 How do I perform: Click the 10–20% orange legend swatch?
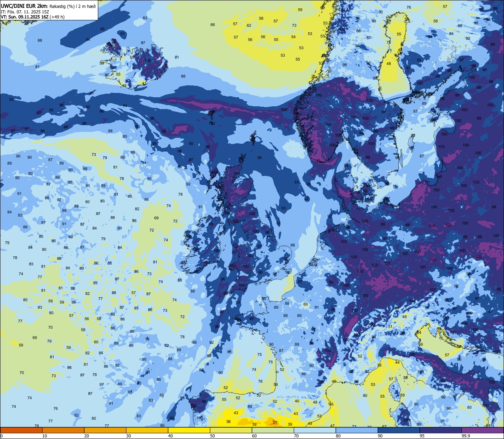(63, 430)
